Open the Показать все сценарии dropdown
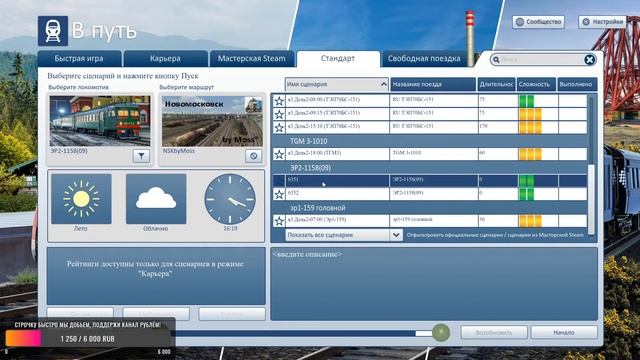The height and width of the screenshot is (360, 640). click(344, 235)
